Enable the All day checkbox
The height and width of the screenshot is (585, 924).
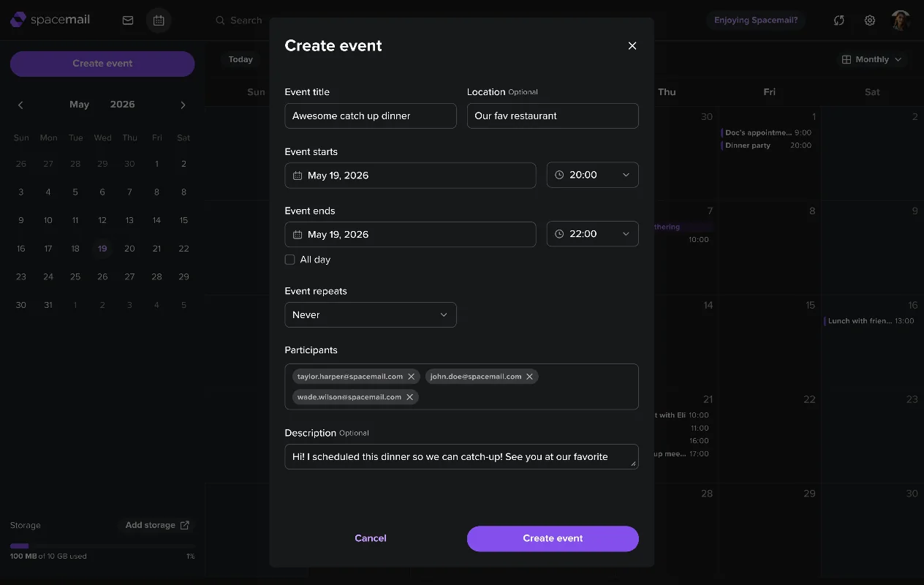click(x=289, y=260)
